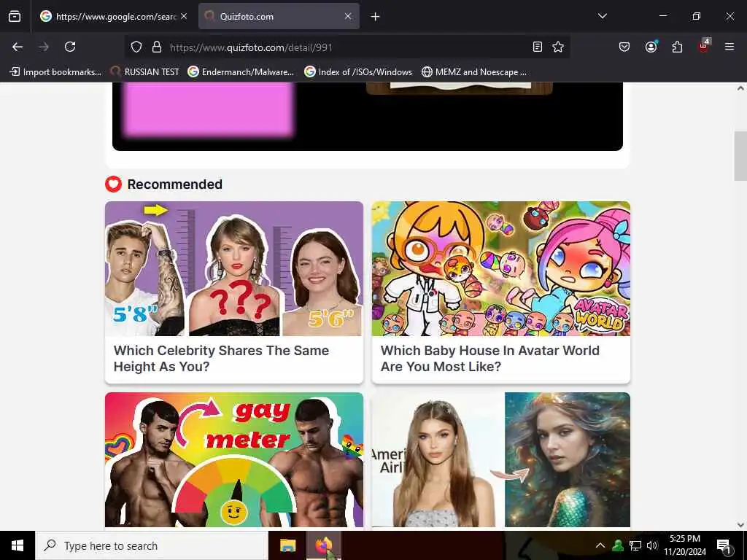Close the Google search tab
The image size is (747, 560).
tap(184, 16)
